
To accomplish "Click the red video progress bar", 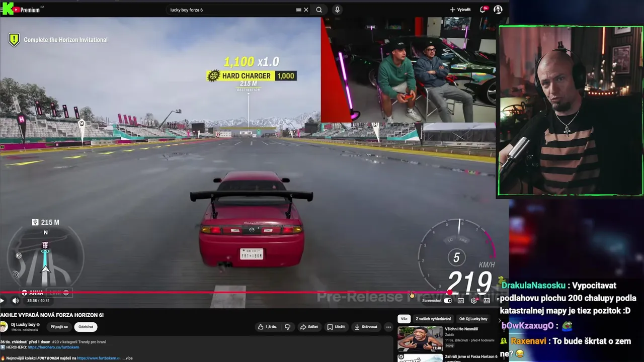I will tap(224, 292).
